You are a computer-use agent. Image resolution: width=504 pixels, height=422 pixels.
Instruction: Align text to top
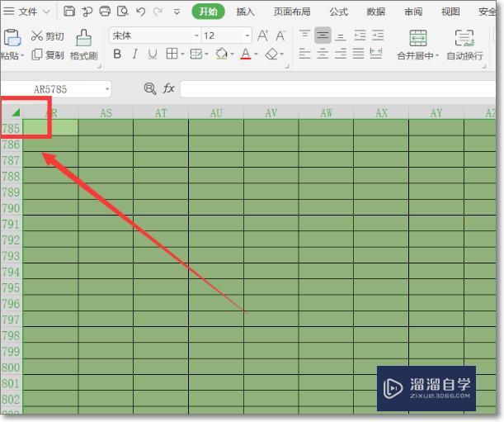(304, 35)
